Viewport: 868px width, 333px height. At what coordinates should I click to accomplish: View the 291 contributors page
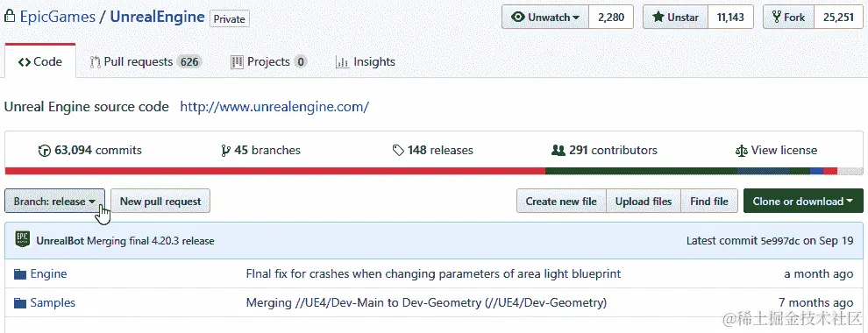[604, 150]
